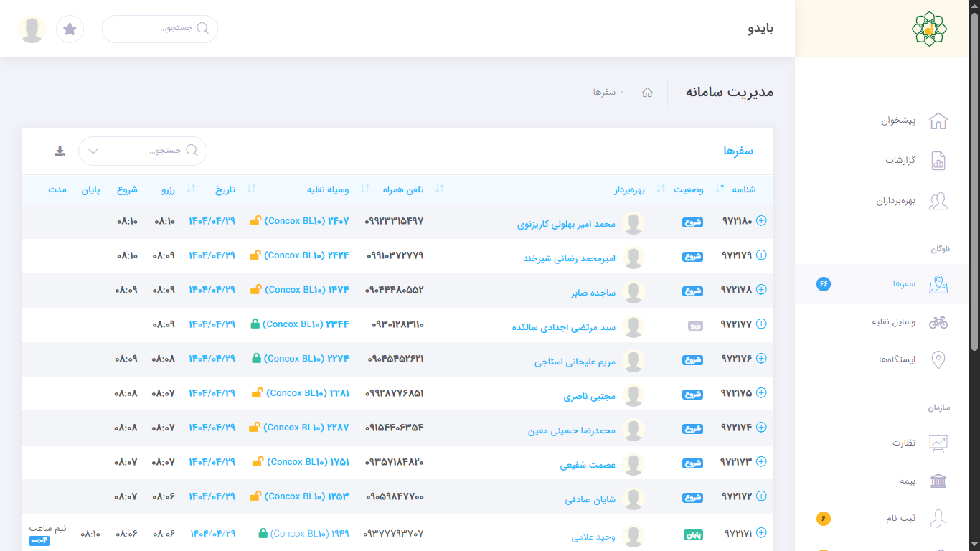Click the unlocked padlock icon for vehicle 2407
980x551 pixels.
pos(255,221)
